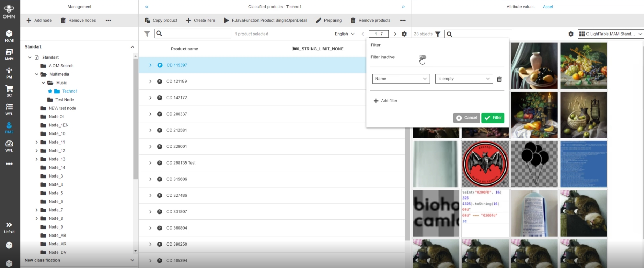The width and height of the screenshot is (644, 268).
Task: Open more options in Management toolbar
Action: (x=108, y=20)
